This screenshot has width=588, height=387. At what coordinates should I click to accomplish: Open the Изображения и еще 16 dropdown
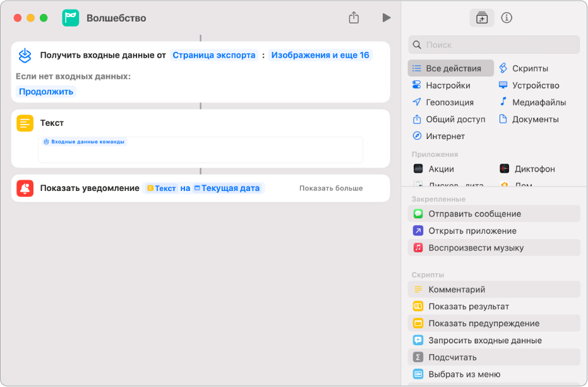[x=320, y=55]
